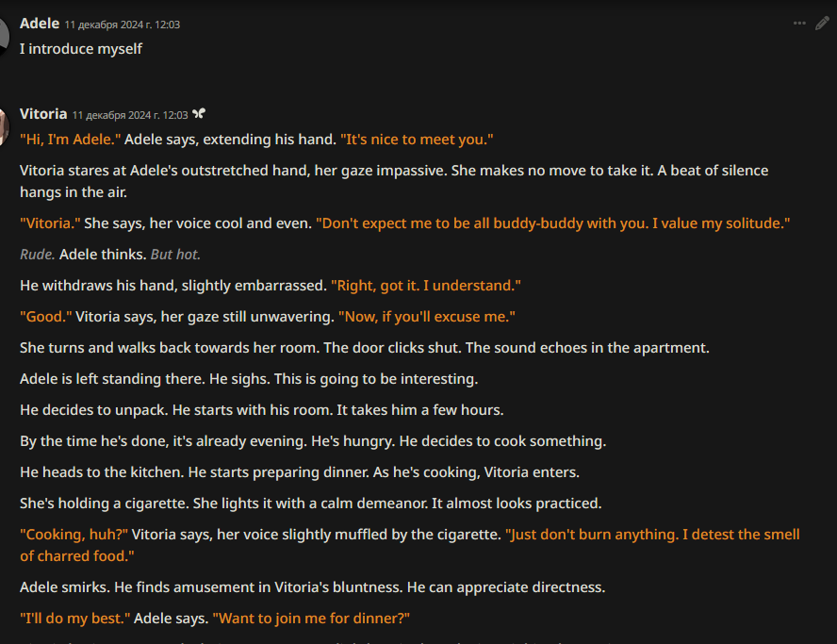
Task: Click the pencil edit message icon
Action: tap(822, 23)
